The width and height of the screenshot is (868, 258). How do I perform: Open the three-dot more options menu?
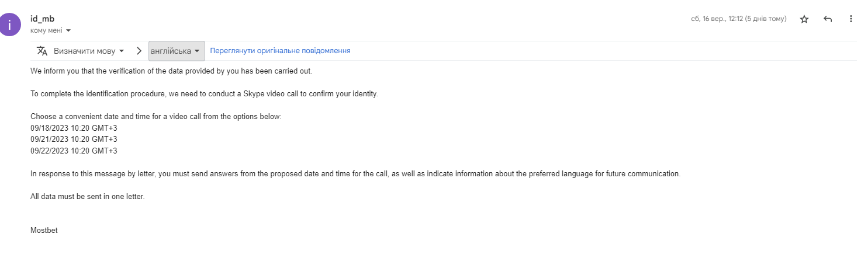pyautogui.click(x=851, y=19)
